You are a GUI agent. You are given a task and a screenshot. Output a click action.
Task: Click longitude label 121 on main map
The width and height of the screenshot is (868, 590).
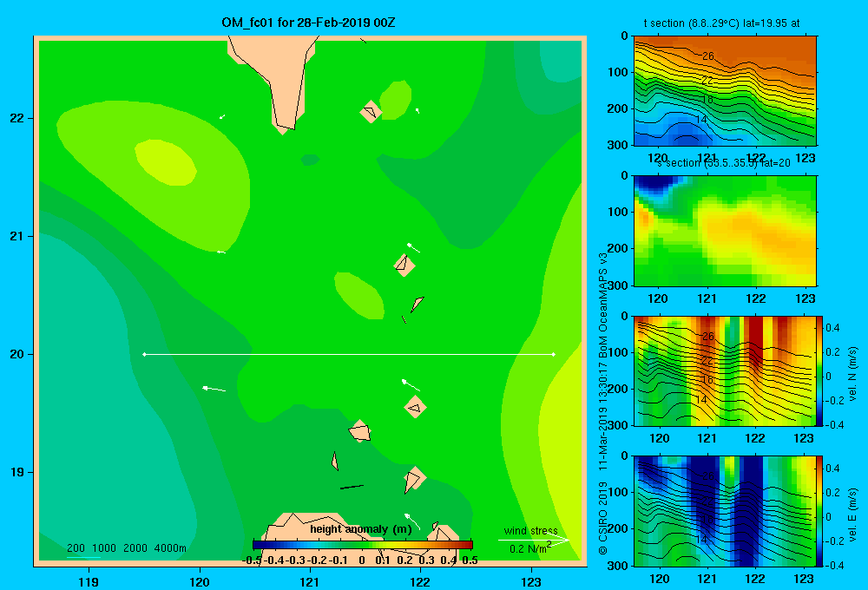(x=310, y=581)
